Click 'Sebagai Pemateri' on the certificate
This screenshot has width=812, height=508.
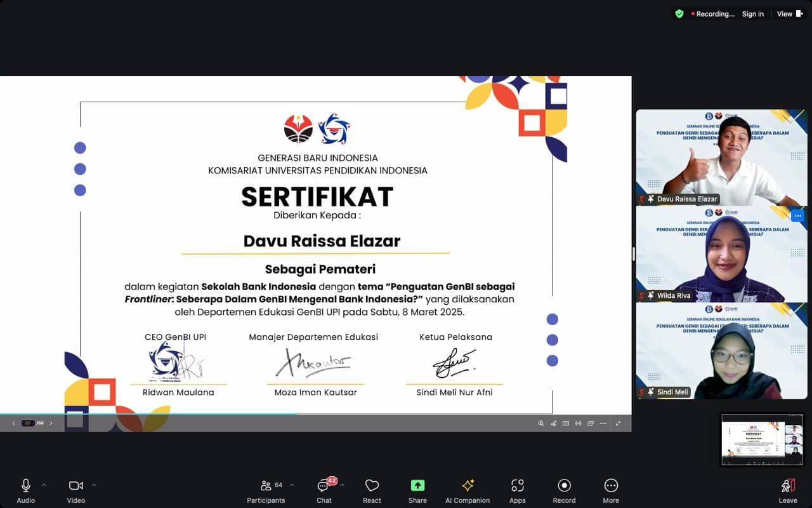coord(320,269)
